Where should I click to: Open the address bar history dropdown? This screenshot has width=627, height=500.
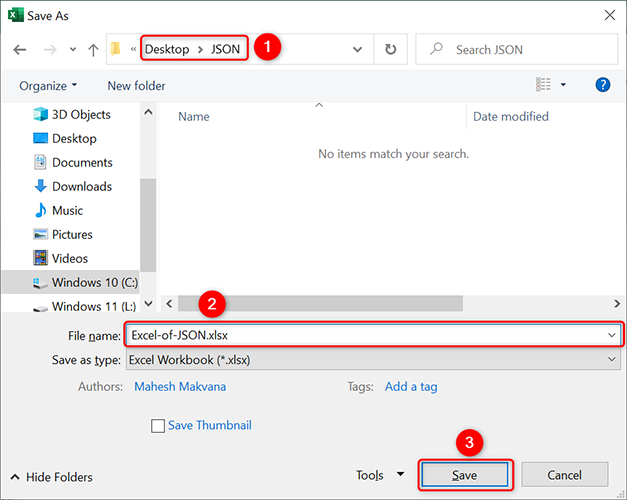358,49
